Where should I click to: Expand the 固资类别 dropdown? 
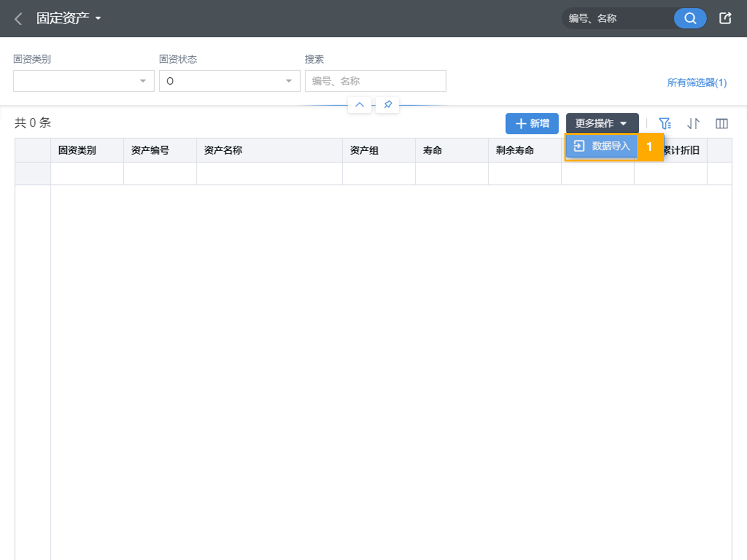[x=84, y=81]
